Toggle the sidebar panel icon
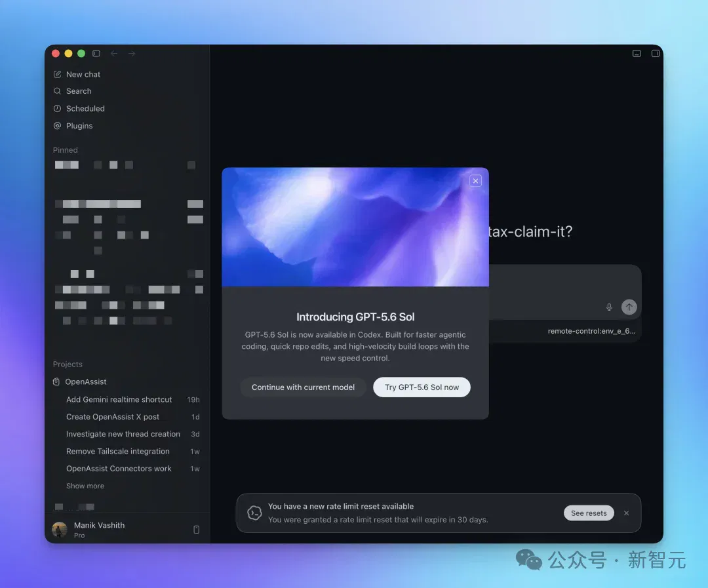Viewport: 708px width, 588px height. point(96,53)
